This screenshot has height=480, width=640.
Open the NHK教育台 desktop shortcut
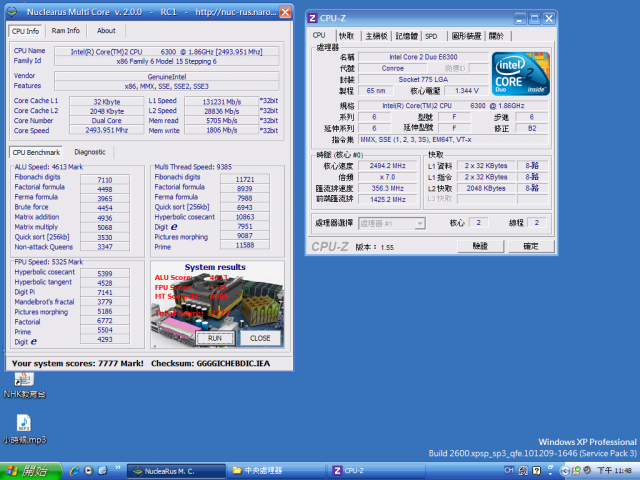(24, 384)
